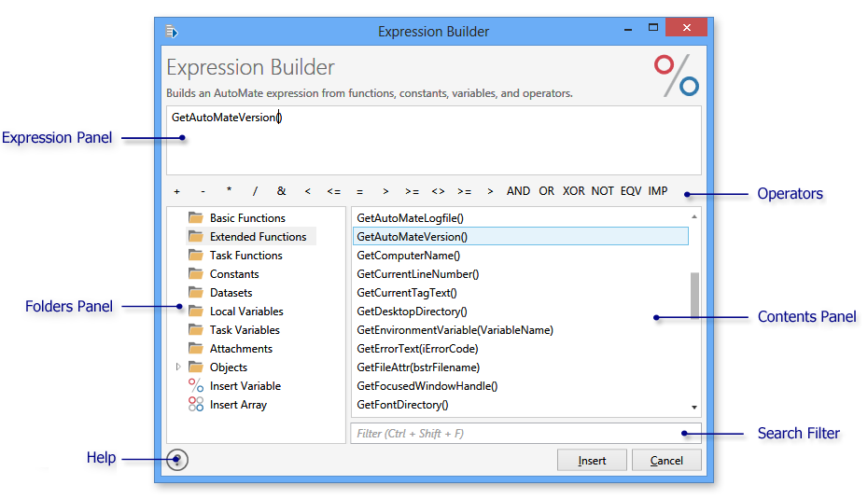Select GetAutoMateVersion() in the contents list
This screenshot has width=868, height=499.
[521, 237]
